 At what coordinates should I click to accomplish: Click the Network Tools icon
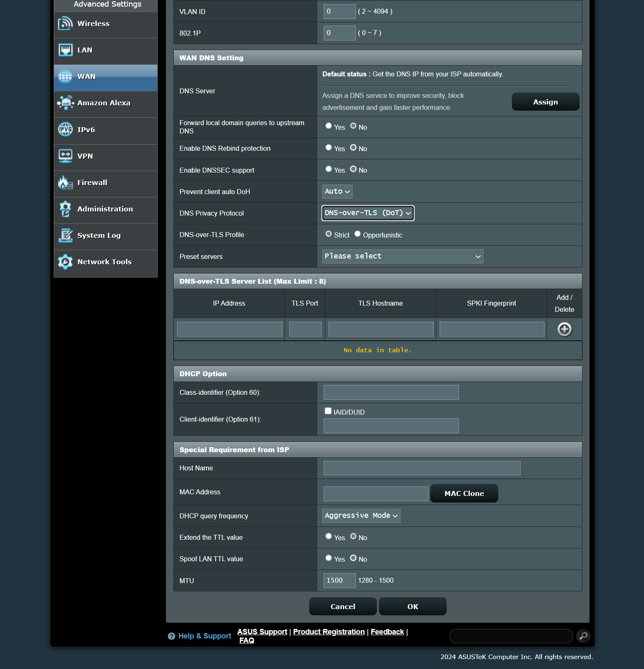pos(65,262)
